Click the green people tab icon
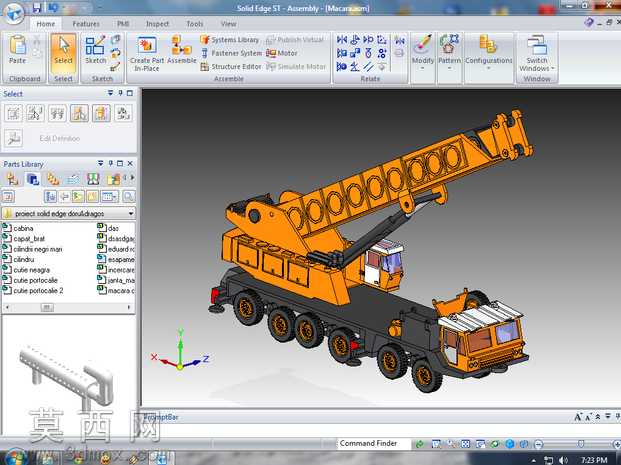 (93, 179)
